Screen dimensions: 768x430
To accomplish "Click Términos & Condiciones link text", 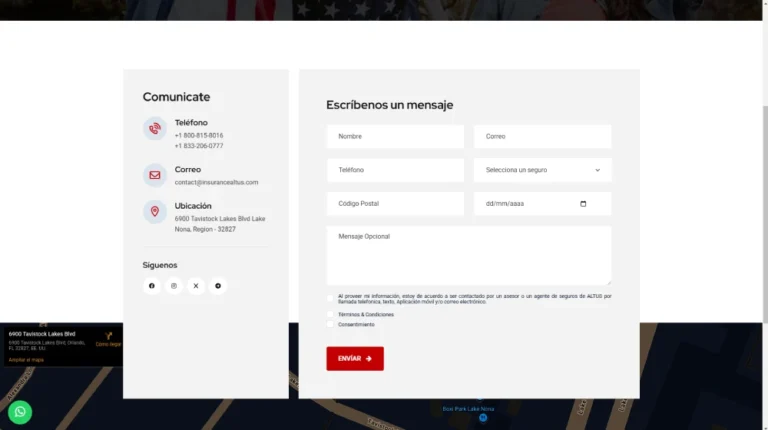I will point(366,314).
